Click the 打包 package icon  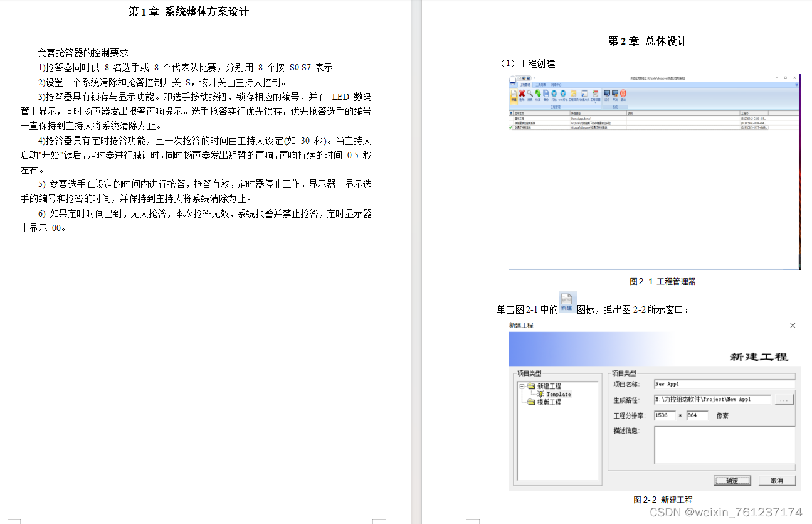(x=554, y=95)
